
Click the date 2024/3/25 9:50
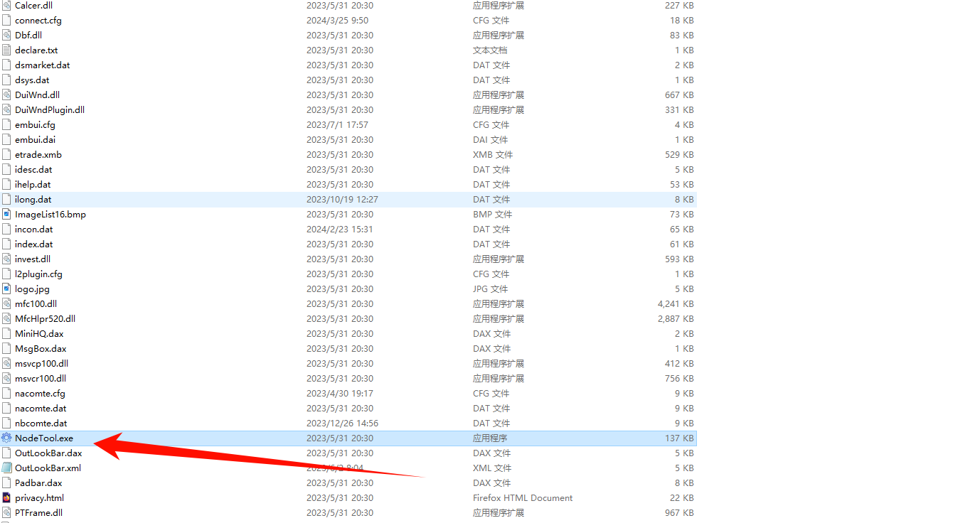[x=338, y=21]
